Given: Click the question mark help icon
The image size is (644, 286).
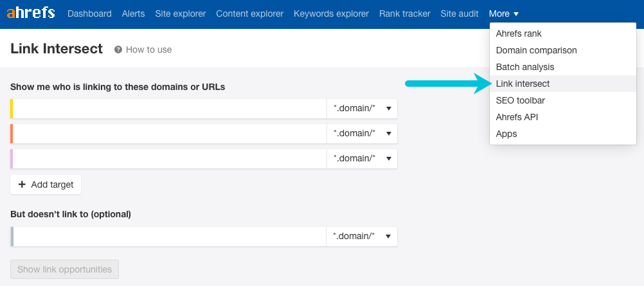Looking at the screenshot, I should (118, 49).
